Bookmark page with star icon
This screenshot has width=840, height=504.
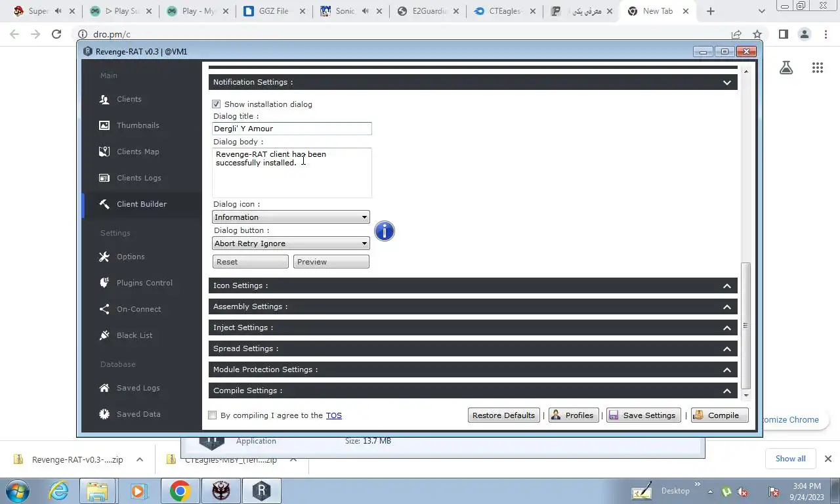[757, 34]
